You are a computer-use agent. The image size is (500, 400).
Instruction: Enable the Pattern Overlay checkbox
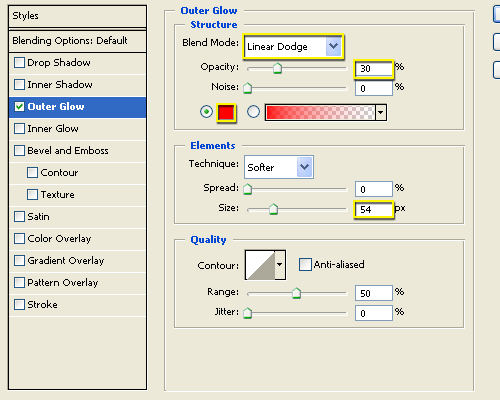tap(19, 283)
